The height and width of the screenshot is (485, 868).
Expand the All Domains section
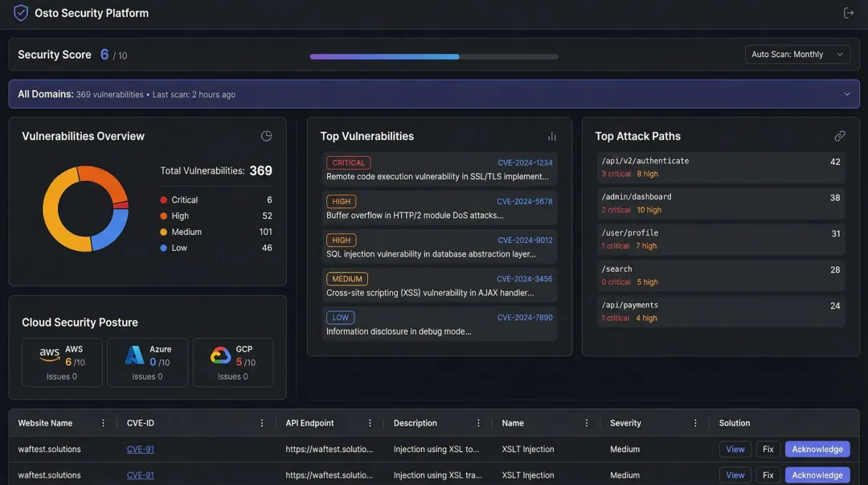pyautogui.click(x=846, y=93)
